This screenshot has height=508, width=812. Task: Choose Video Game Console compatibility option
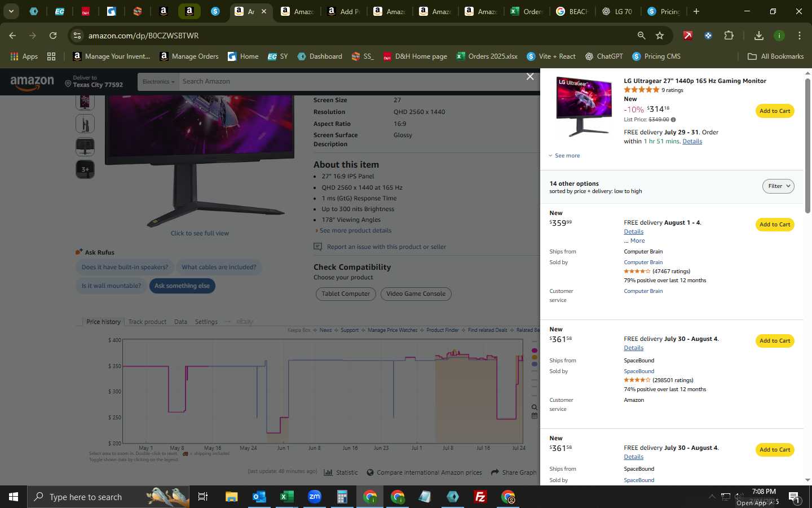pyautogui.click(x=416, y=294)
